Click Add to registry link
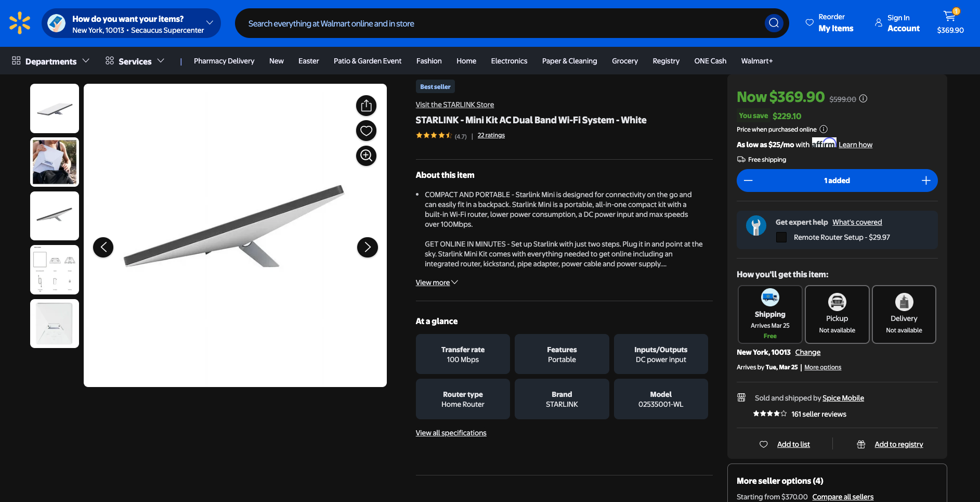The image size is (980, 502). click(x=898, y=444)
